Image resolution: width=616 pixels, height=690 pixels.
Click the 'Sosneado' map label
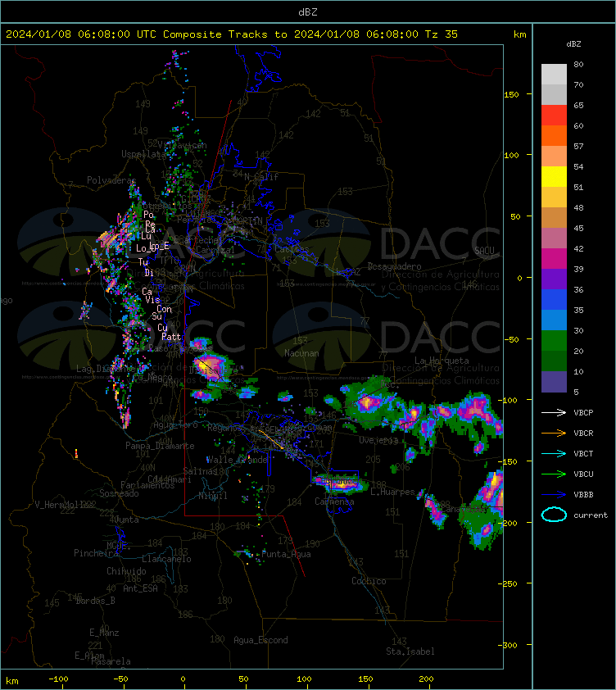click(x=119, y=493)
